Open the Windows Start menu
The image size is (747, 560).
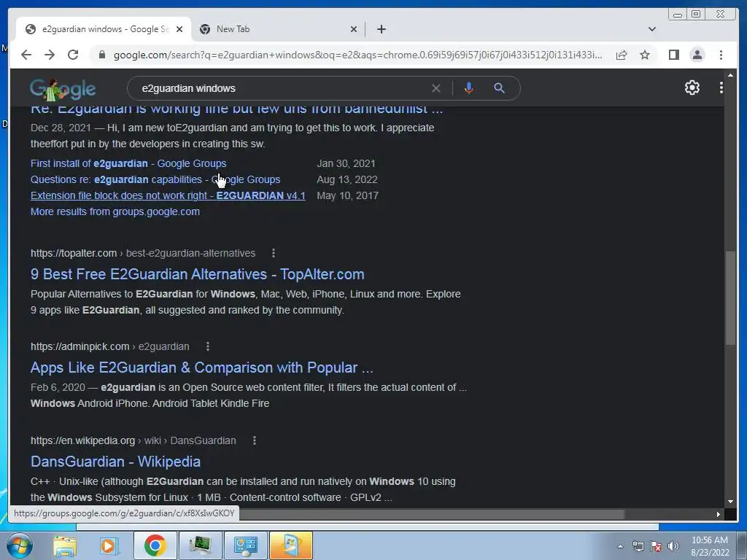pos(19,545)
